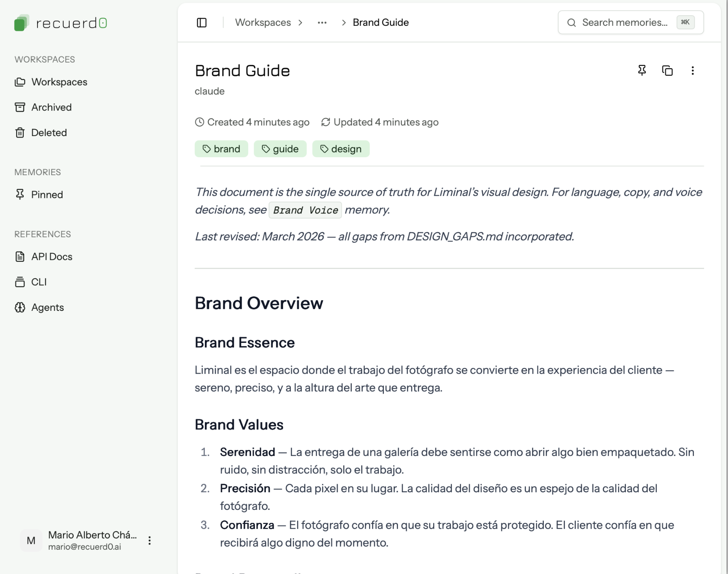Screen dimensions: 728x574
Task: Open Workspaces from the sidebar
Action: [59, 82]
